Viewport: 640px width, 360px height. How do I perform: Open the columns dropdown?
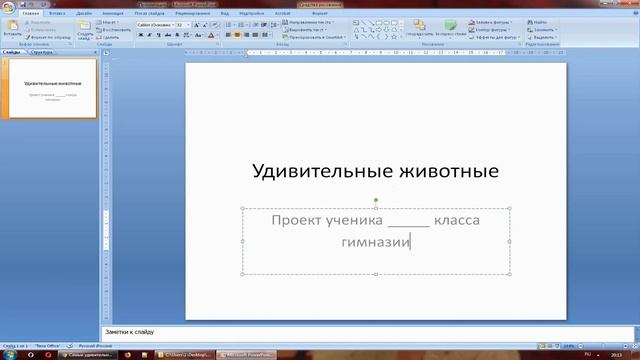coord(267,35)
